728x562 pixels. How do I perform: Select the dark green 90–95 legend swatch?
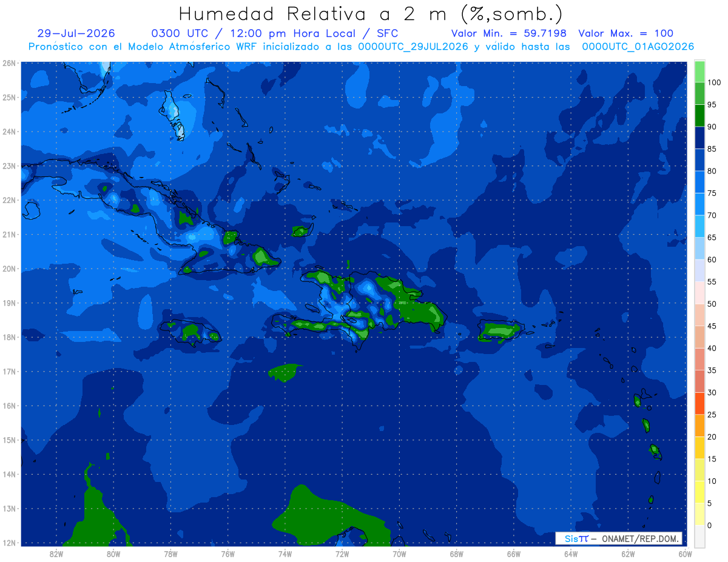click(x=699, y=115)
